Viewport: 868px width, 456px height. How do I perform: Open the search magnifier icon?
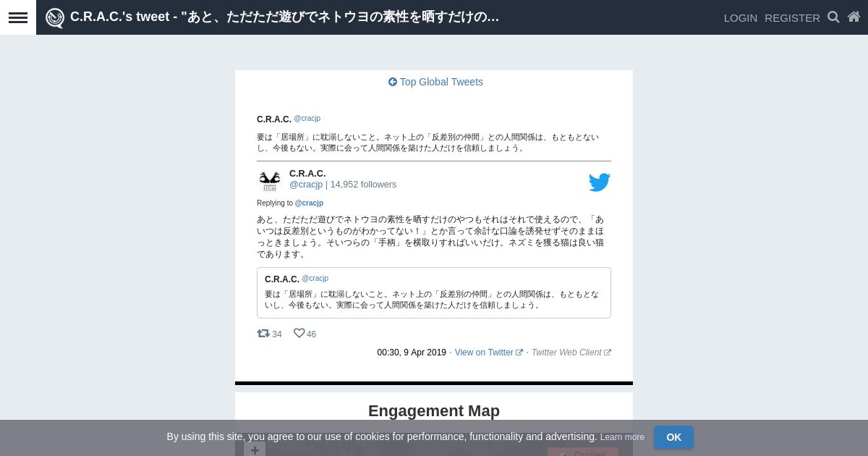point(833,17)
